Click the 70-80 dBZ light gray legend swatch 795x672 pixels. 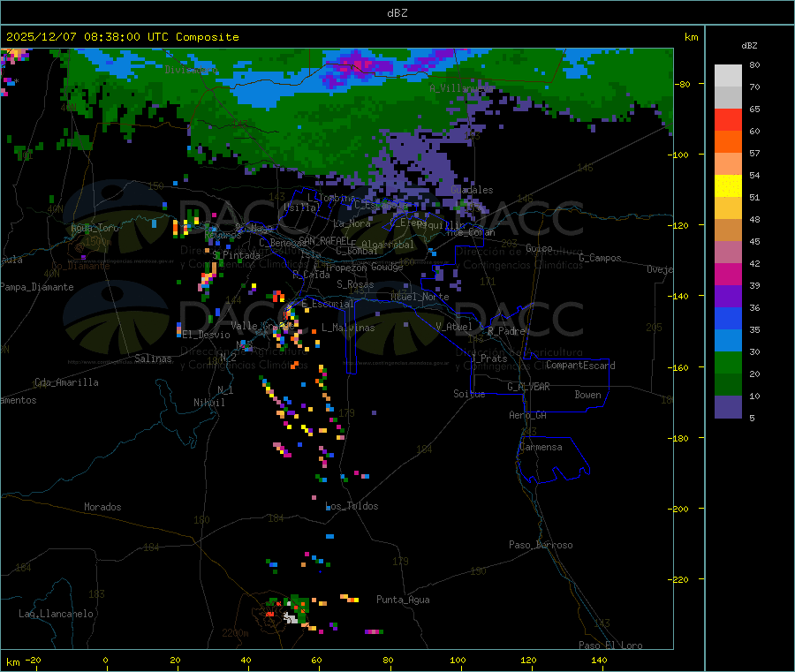pos(728,76)
